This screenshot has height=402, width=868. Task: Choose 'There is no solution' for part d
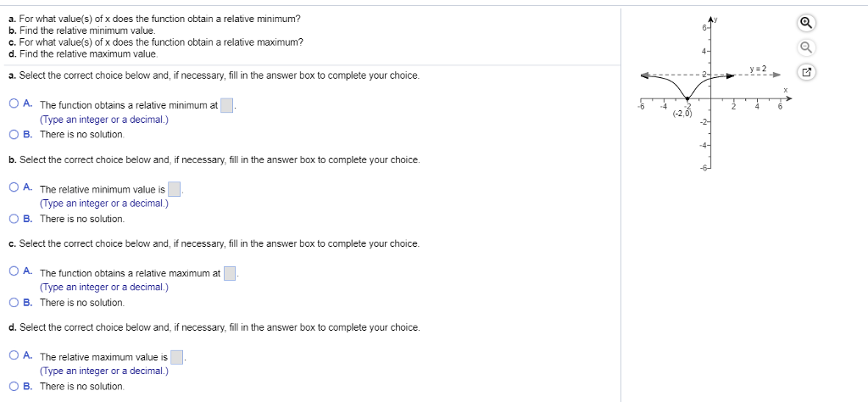14,386
